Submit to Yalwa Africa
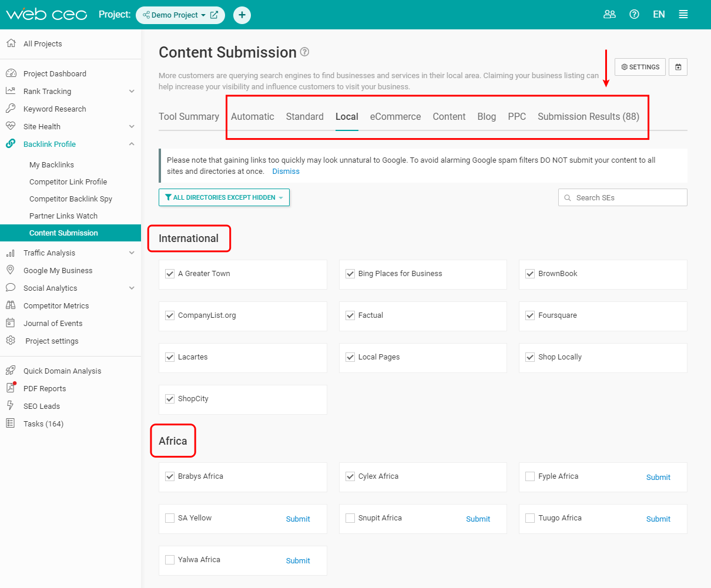Viewport: 711px width, 588px height. pyautogui.click(x=298, y=560)
